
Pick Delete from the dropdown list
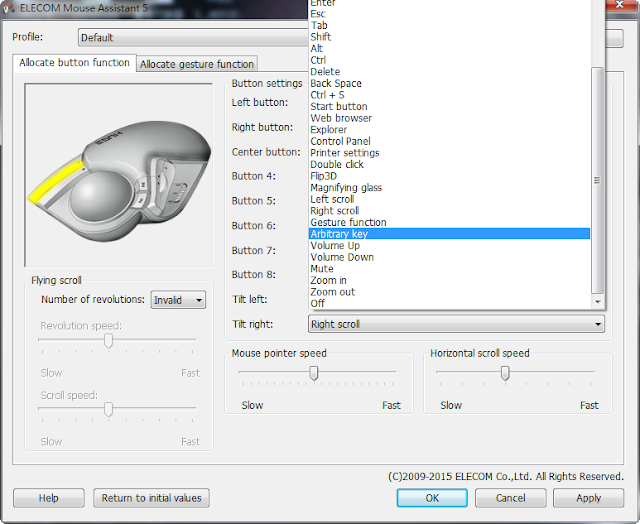point(449,72)
